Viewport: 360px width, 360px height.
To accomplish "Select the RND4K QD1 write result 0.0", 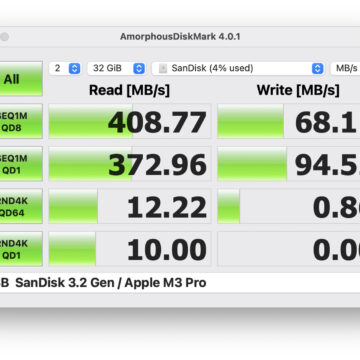I will point(289,249).
